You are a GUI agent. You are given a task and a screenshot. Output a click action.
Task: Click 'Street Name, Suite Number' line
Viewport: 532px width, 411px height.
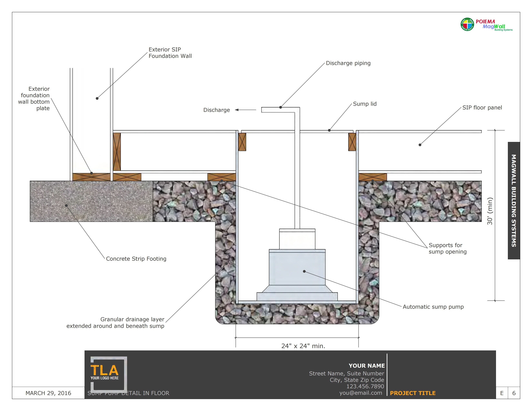coord(346,373)
